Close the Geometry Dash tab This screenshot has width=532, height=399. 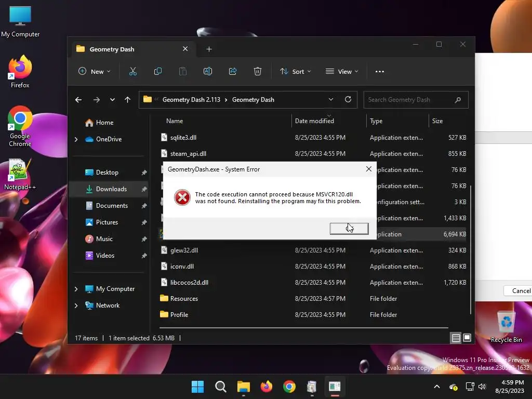[x=185, y=49]
